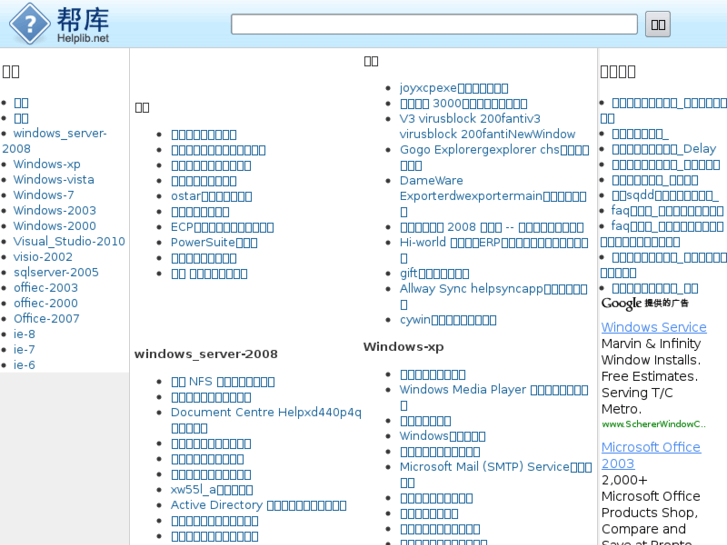The width and height of the screenshot is (727, 545).
Task: Click www.SchererWindowC.. ad URL
Action: pos(654,424)
